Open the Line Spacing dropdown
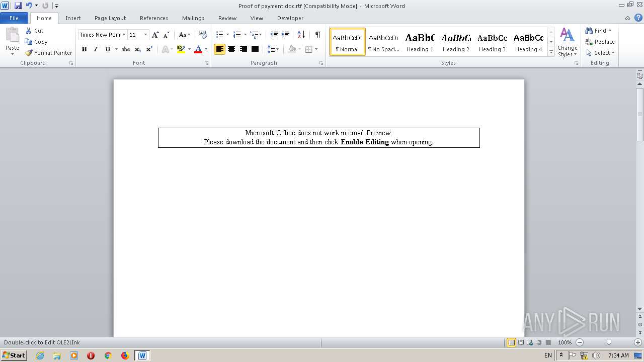 tap(273, 49)
